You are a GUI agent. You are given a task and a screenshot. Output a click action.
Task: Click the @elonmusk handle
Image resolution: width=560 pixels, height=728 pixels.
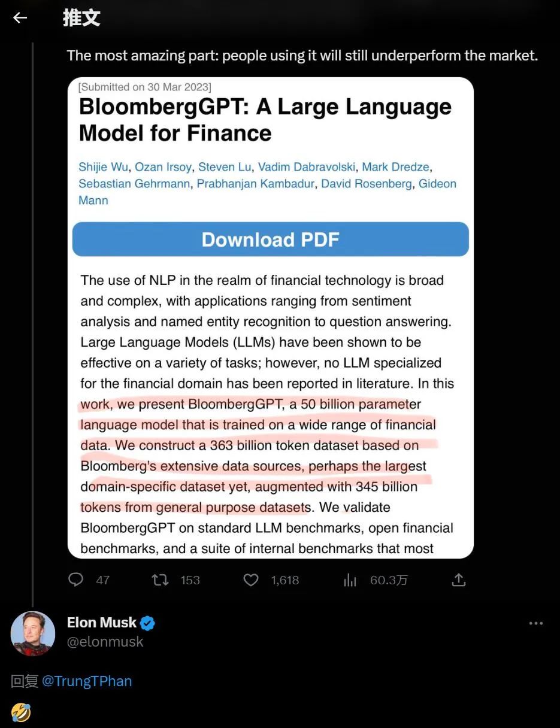pyautogui.click(x=105, y=642)
